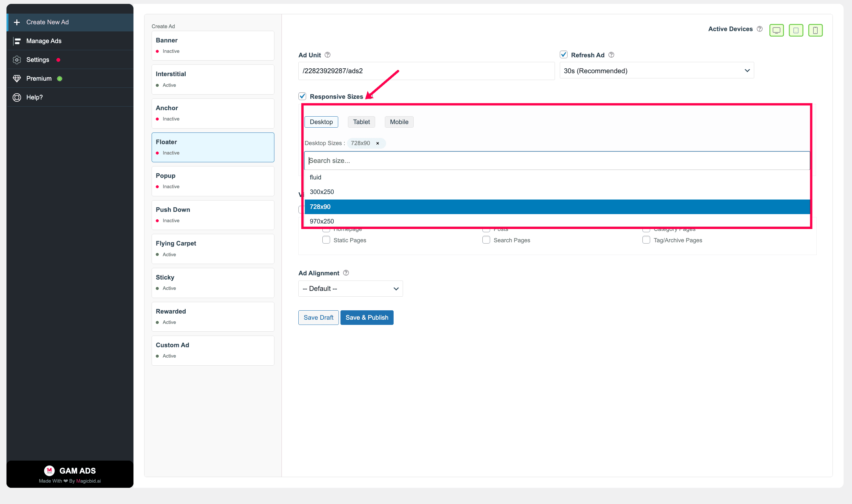Open the Ad Unit help tooltip icon
Image resolution: width=852 pixels, height=504 pixels.
pyautogui.click(x=327, y=55)
